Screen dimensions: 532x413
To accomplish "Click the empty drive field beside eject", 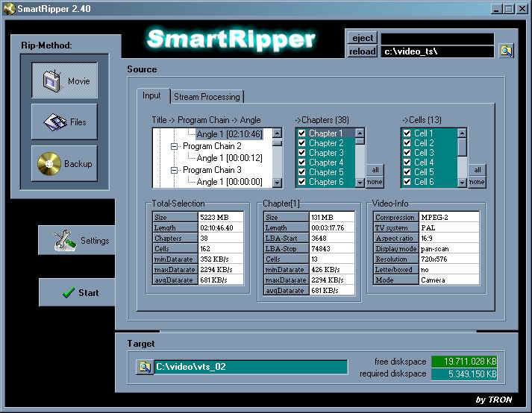I will (437, 38).
